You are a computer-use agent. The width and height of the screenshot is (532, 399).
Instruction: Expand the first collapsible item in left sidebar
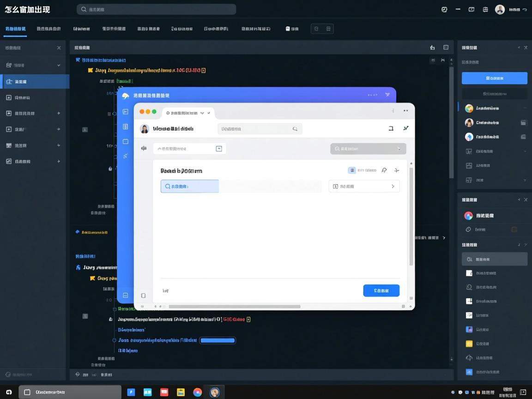click(32, 65)
